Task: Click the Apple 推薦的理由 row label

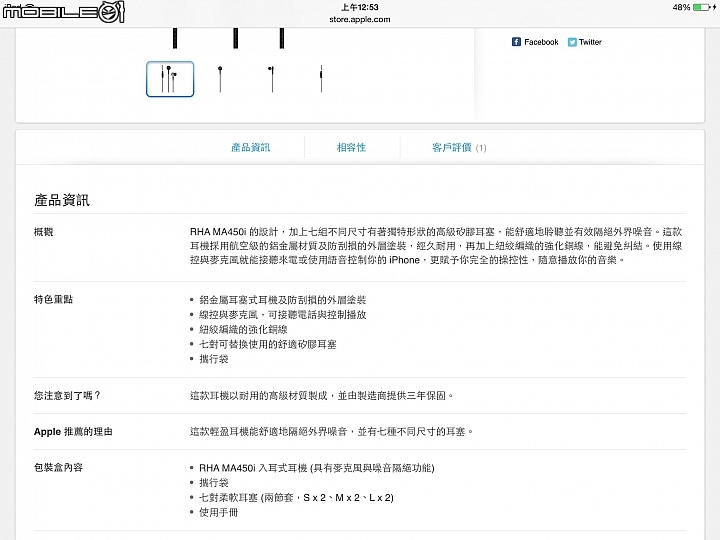Action: [73, 432]
